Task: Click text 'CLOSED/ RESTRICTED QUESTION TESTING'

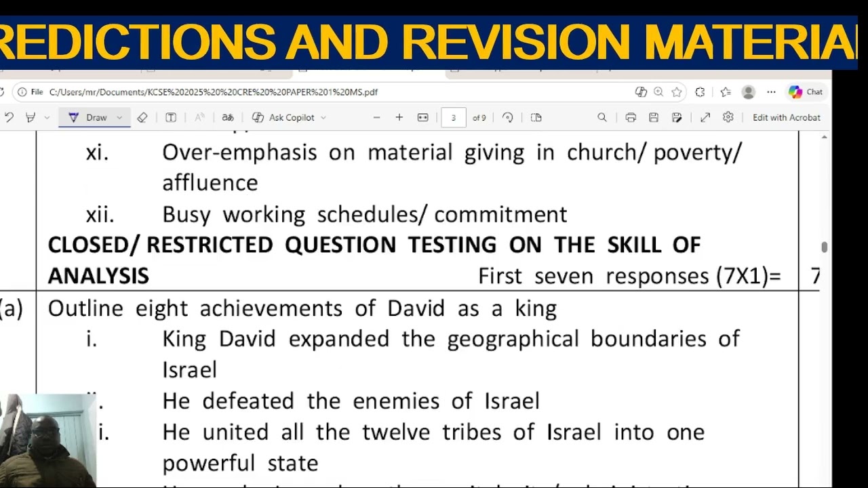Action: 272,245
